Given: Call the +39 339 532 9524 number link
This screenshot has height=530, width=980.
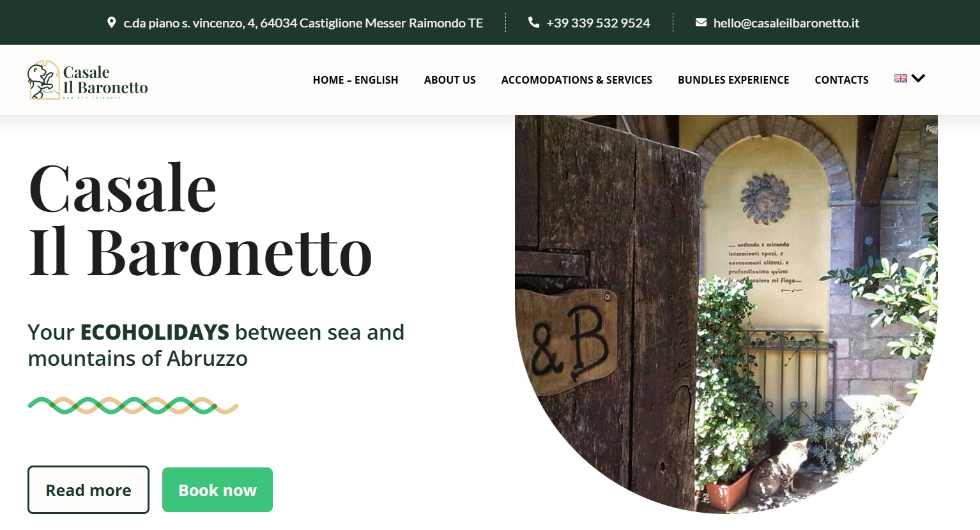Looking at the screenshot, I should click(x=598, y=23).
